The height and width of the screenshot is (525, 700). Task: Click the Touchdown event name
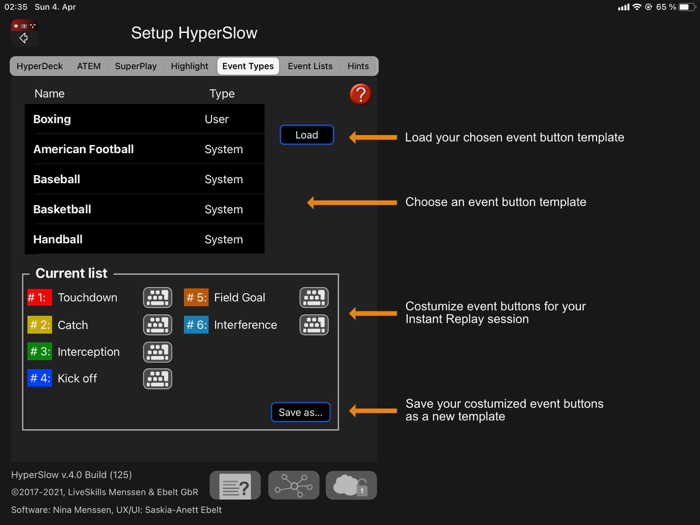88,297
